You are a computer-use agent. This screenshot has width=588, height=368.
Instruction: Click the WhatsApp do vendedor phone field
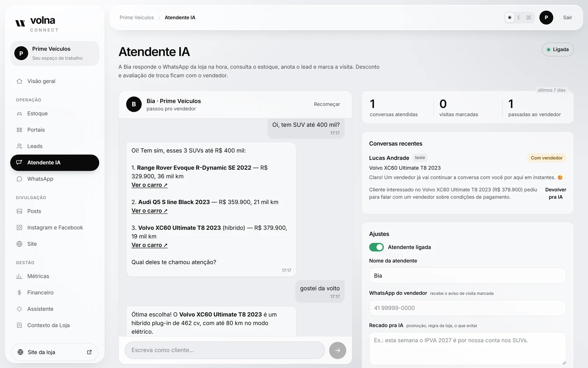pyautogui.click(x=467, y=308)
